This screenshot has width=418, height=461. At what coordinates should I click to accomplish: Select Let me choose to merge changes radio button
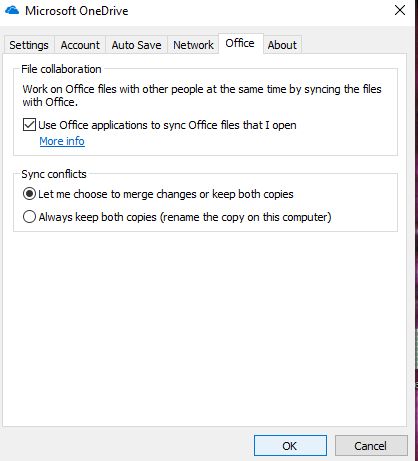coord(29,194)
